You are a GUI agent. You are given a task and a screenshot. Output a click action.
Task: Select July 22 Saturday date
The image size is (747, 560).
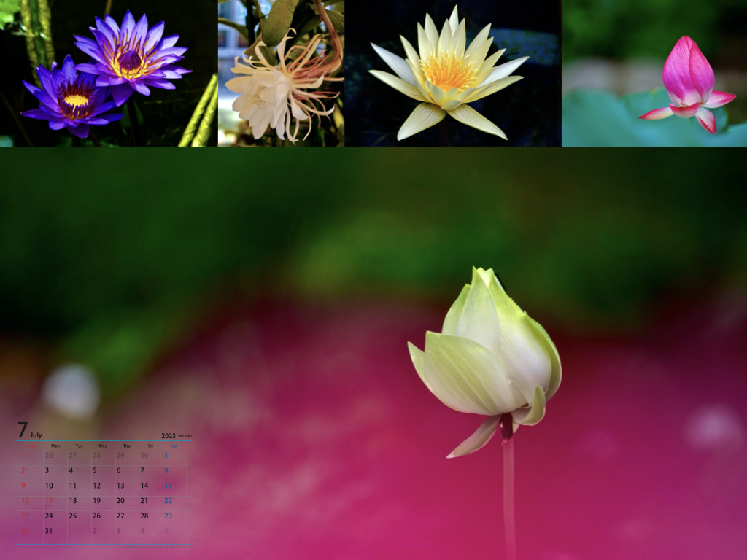[x=168, y=501]
